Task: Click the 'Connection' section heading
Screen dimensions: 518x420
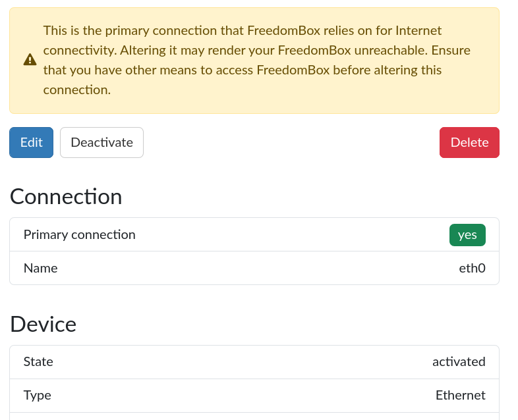Action: click(66, 196)
